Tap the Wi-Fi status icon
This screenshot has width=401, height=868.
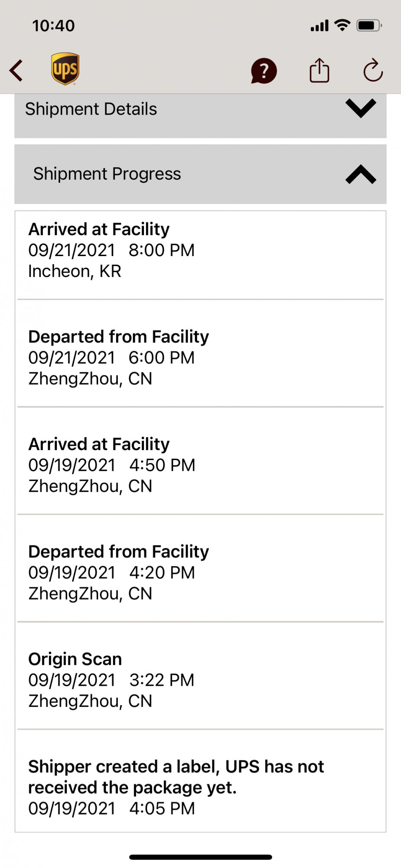tap(342, 26)
